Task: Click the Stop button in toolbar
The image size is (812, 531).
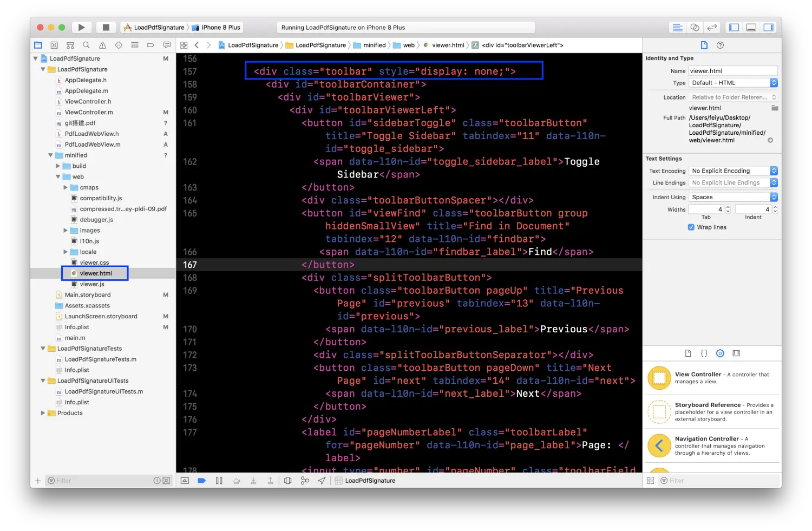Action: click(x=106, y=27)
